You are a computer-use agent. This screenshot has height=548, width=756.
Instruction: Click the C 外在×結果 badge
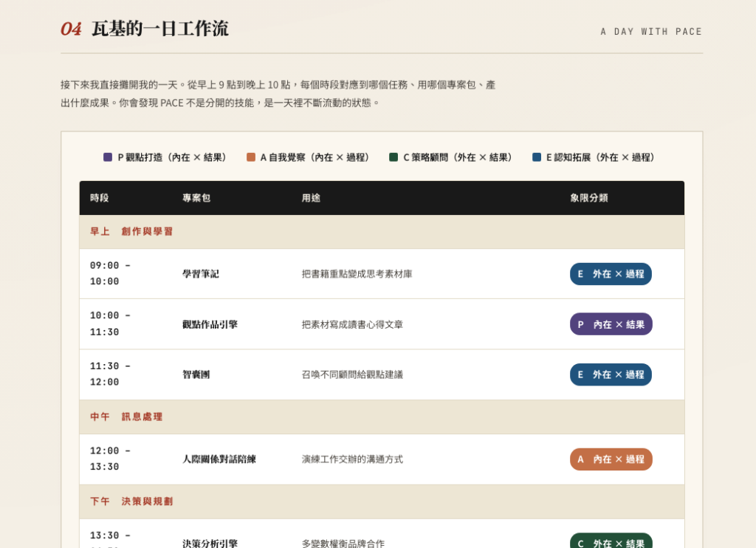point(611,541)
